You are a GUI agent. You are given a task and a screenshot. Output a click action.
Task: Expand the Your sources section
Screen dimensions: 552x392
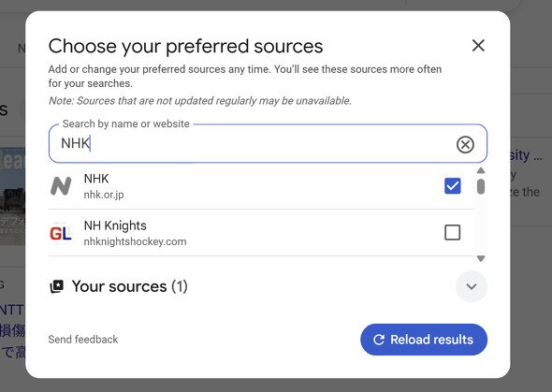click(471, 286)
